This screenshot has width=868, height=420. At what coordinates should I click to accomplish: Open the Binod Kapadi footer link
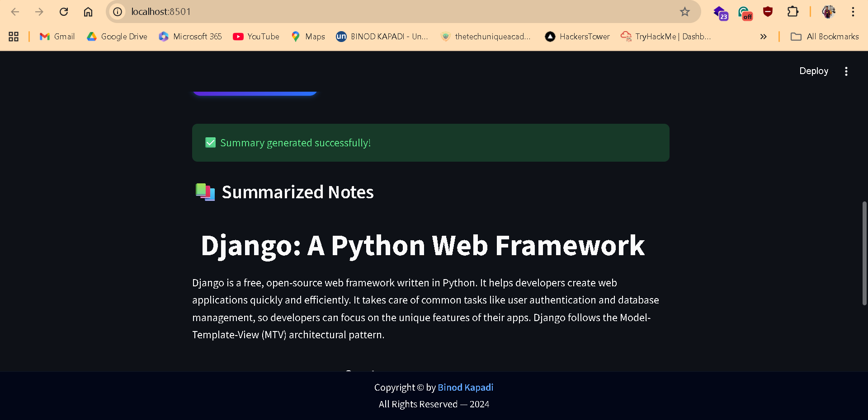tap(465, 387)
